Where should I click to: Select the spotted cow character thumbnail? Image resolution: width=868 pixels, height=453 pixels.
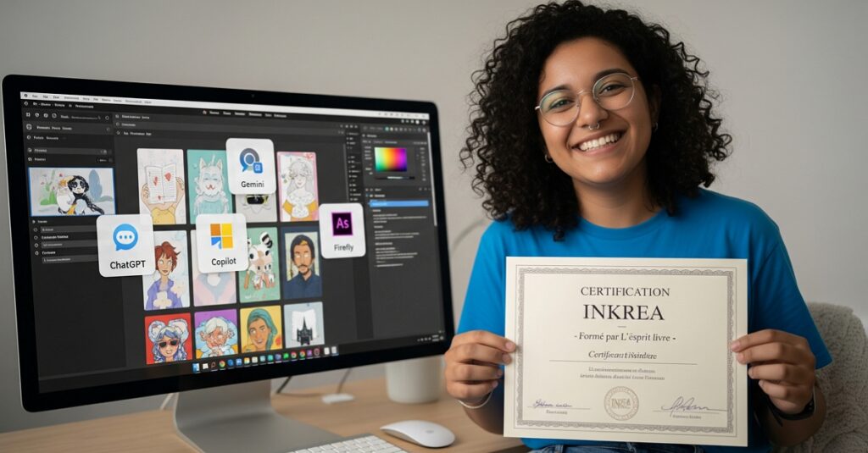point(259,266)
